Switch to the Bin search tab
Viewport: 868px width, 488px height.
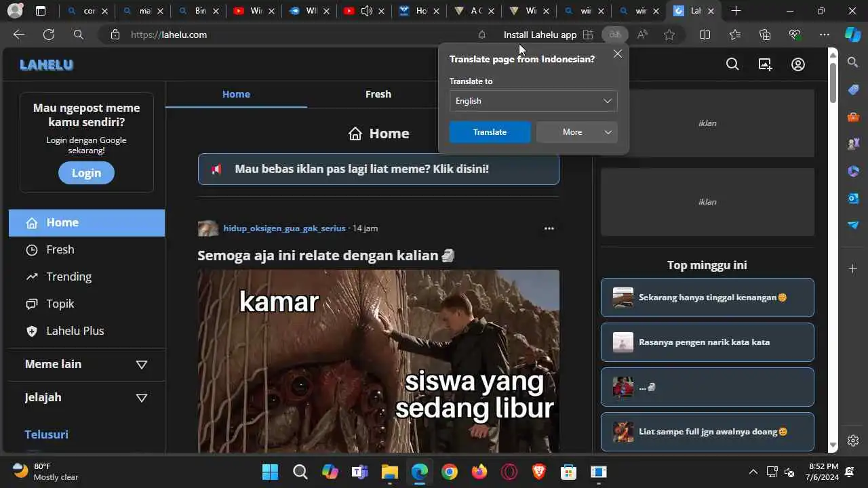pos(198,11)
